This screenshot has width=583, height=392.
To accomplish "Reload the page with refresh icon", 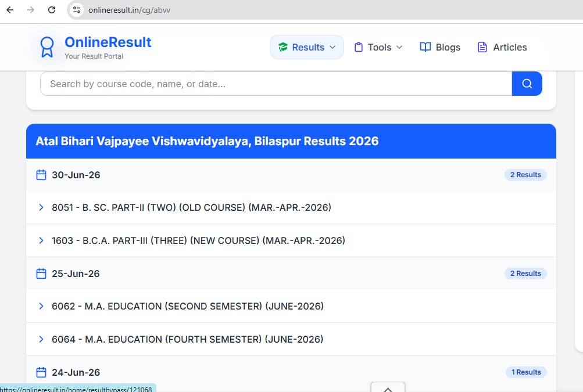I will tap(52, 10).
